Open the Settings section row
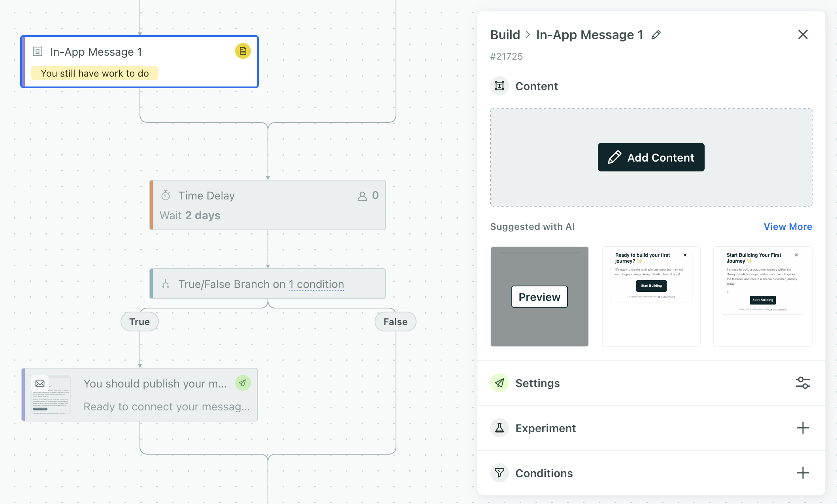 tap(537, 383)
